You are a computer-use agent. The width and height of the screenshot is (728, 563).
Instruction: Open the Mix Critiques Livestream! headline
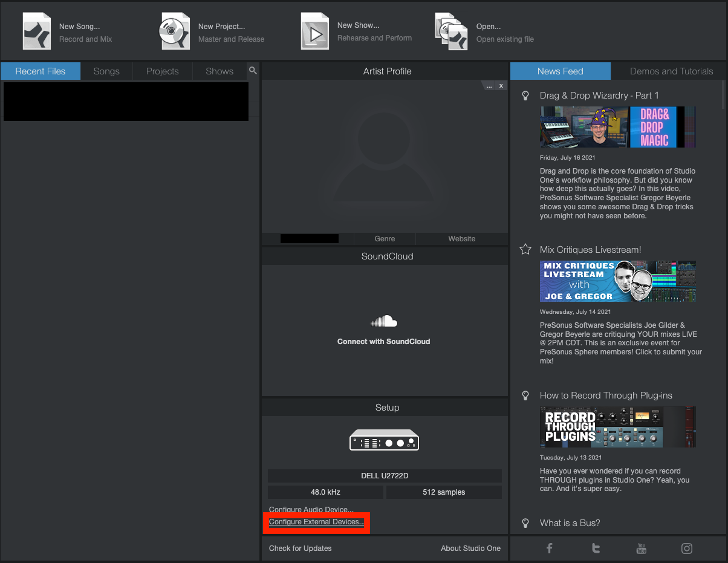590,250
